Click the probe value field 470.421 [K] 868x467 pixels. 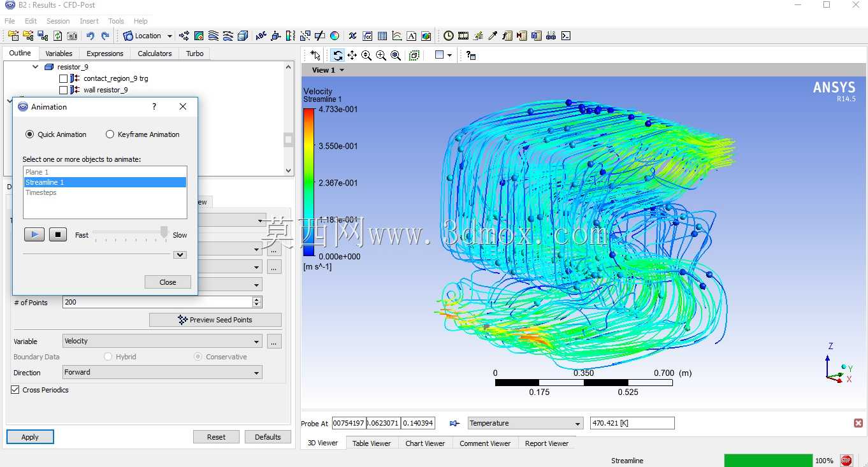pos(632,423)
